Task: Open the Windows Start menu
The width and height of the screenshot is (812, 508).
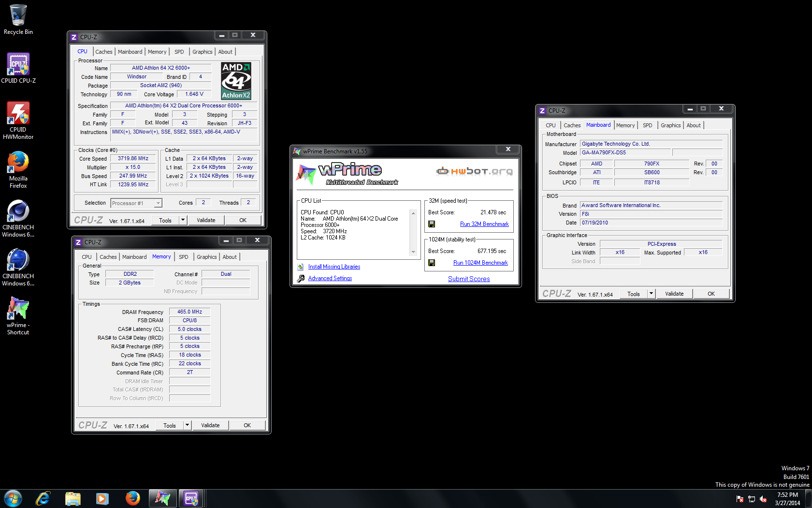Action: (13, 498)
